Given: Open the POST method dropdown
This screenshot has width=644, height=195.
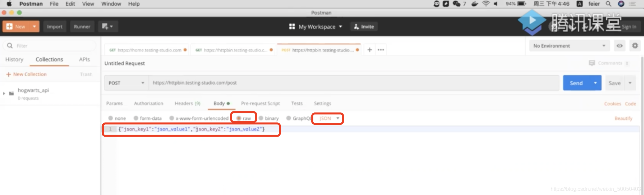Looking at the screenshot, I should 126,83.
